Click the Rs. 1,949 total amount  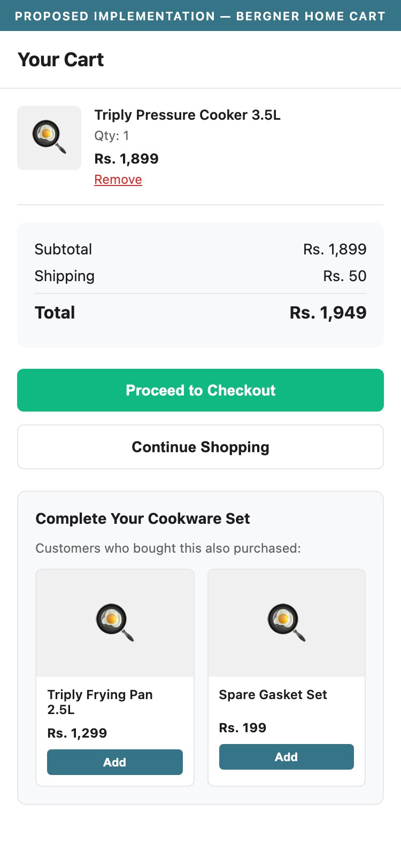[x=328, y=313]
